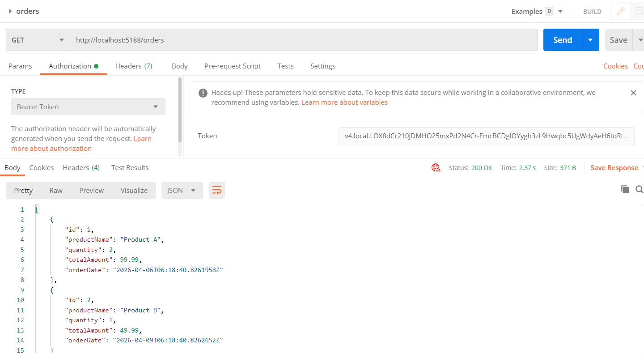The height and width of the screenshot is (354, 644).
Task: Open the Test Results tab
Action: tap(130, 167)
